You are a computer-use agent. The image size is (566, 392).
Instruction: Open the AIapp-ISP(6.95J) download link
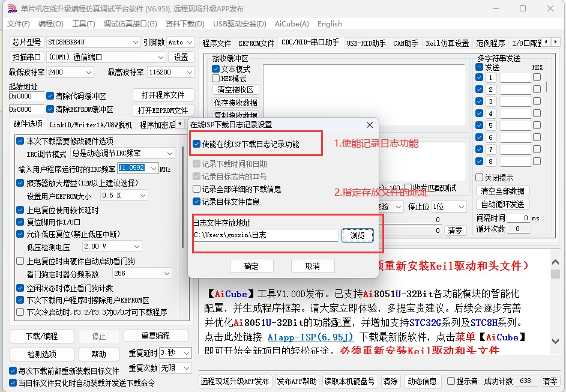310,337
